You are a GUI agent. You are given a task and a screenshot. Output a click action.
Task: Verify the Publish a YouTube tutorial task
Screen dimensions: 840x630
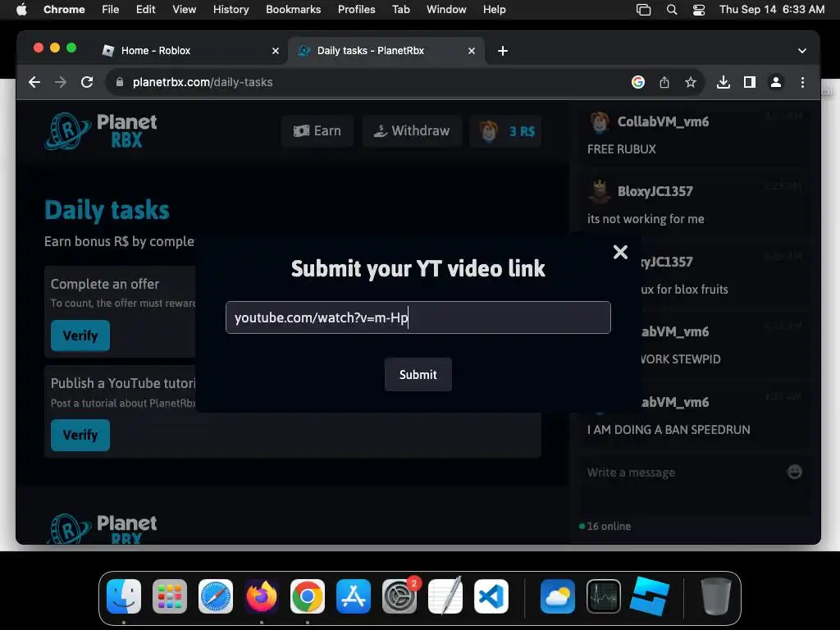[x=80, y=435]
